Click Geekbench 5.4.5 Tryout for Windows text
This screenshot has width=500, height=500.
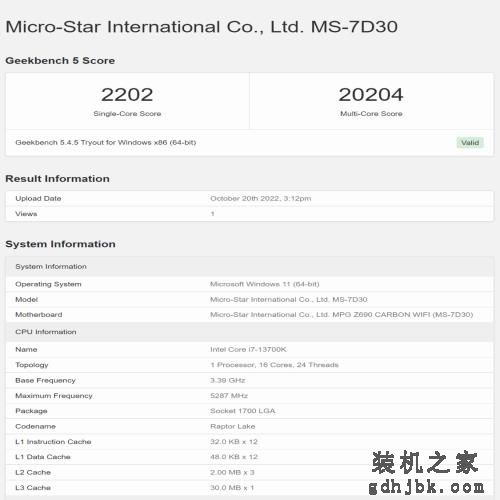coord(106,143)
